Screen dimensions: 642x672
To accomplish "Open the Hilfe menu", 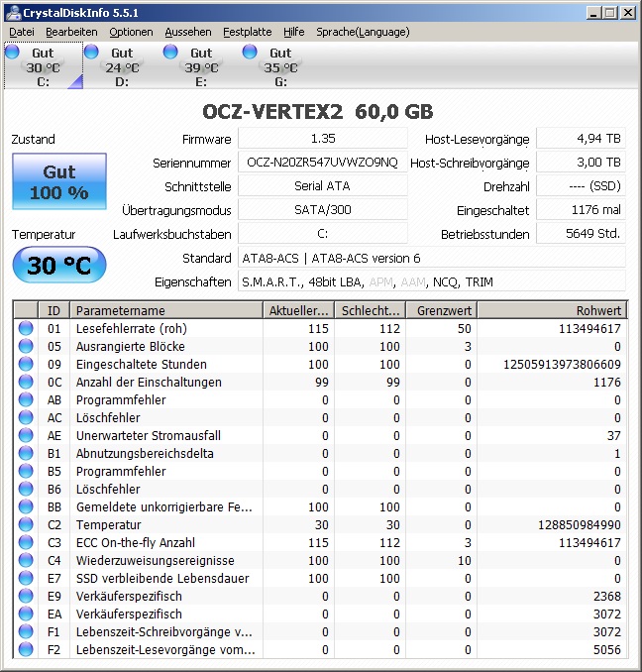I will click(294, 32).
